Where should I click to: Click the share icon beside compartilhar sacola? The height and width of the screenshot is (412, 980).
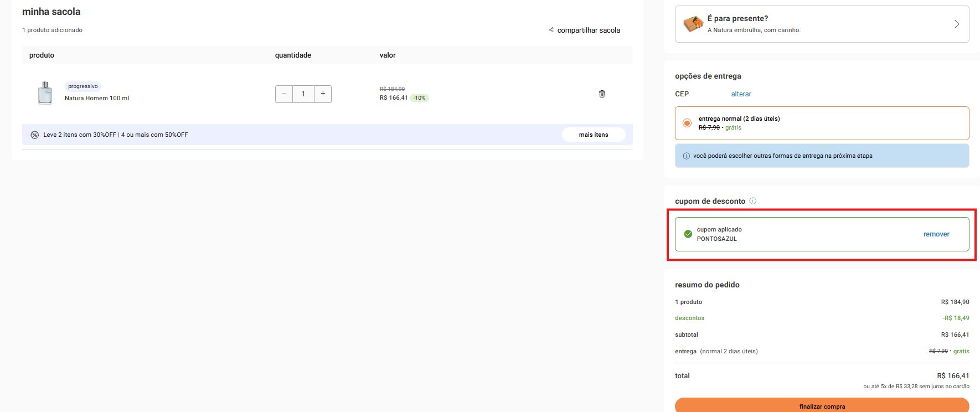click(551, 30)
